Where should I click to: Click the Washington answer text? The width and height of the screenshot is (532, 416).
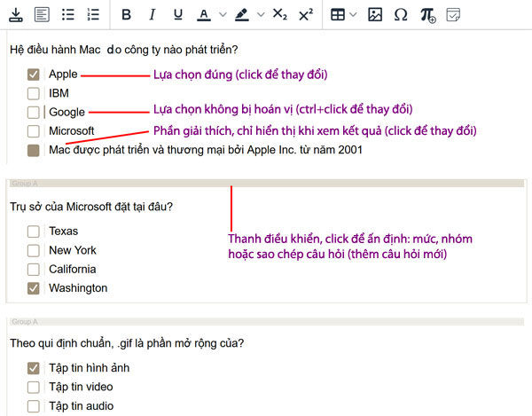(x=78, y=288)
